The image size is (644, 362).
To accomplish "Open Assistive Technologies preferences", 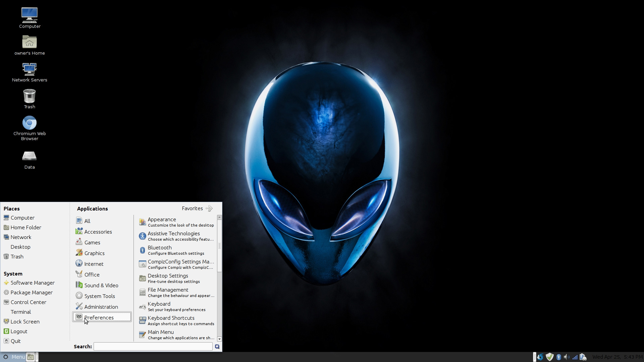I will tap(176, 236).
